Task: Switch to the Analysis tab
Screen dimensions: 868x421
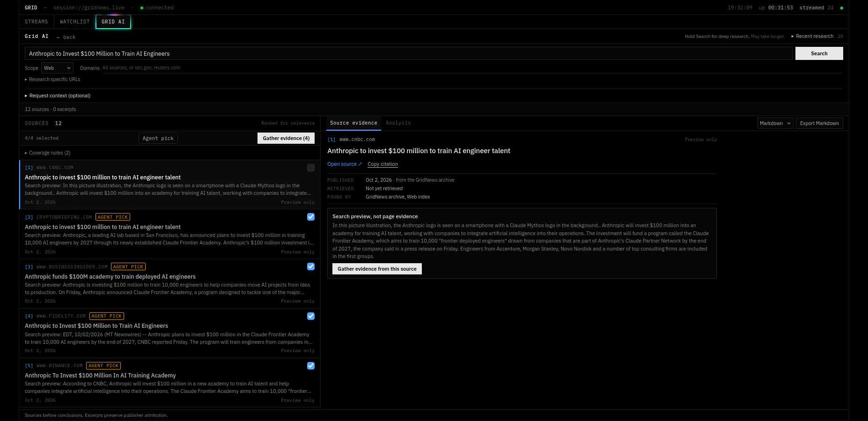Action: click(398, 123)
